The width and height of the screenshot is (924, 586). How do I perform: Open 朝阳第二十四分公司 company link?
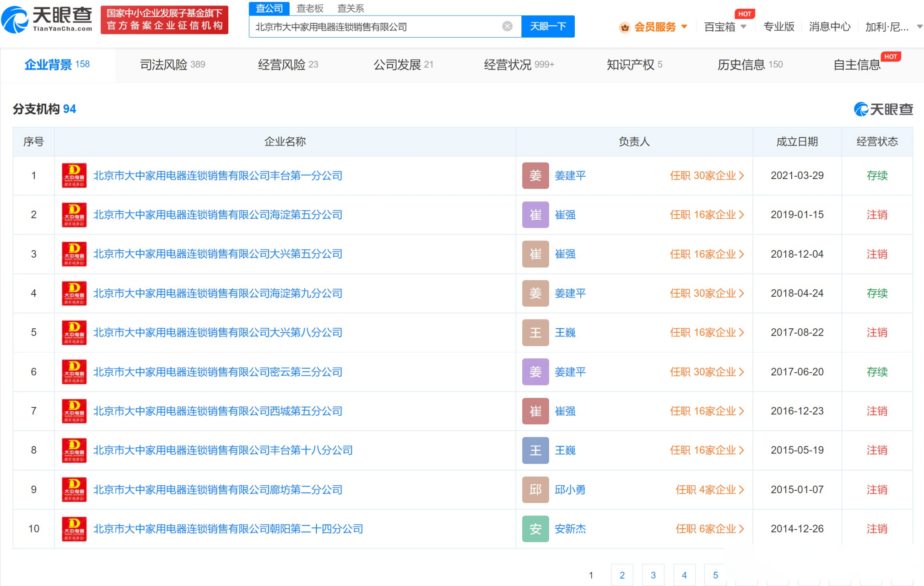[x=228, y=529]
